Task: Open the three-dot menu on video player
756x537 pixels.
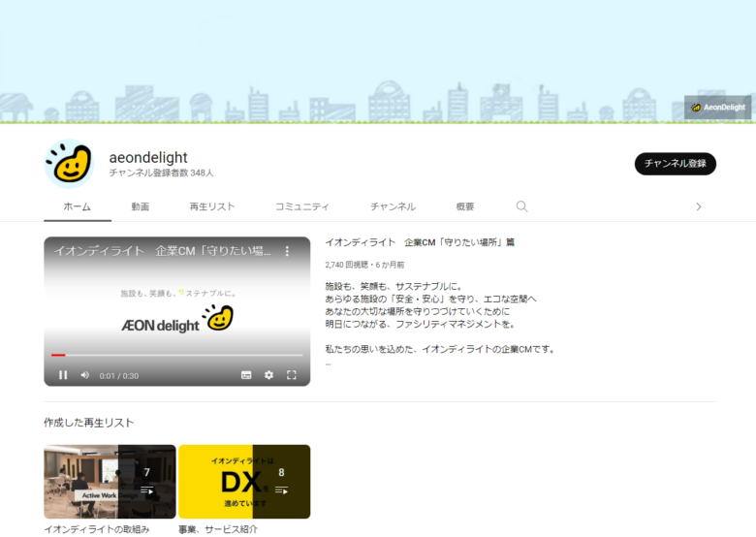Action: [x=287, y=251]
